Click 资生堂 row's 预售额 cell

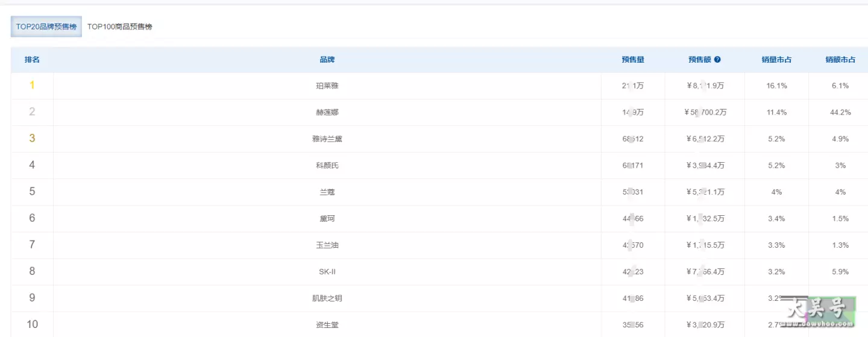(x=705, y=325)
